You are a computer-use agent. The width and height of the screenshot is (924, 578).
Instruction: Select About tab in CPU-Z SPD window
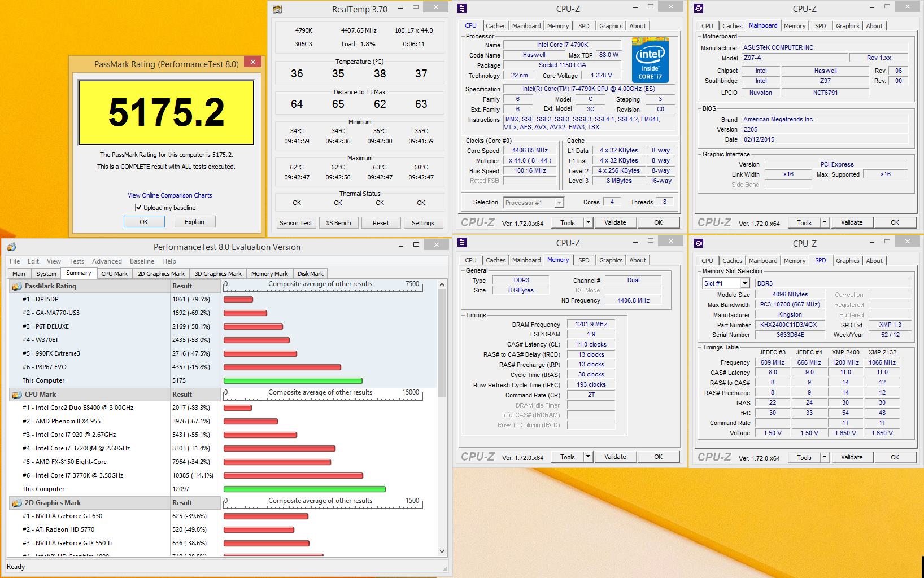[874, 261]
